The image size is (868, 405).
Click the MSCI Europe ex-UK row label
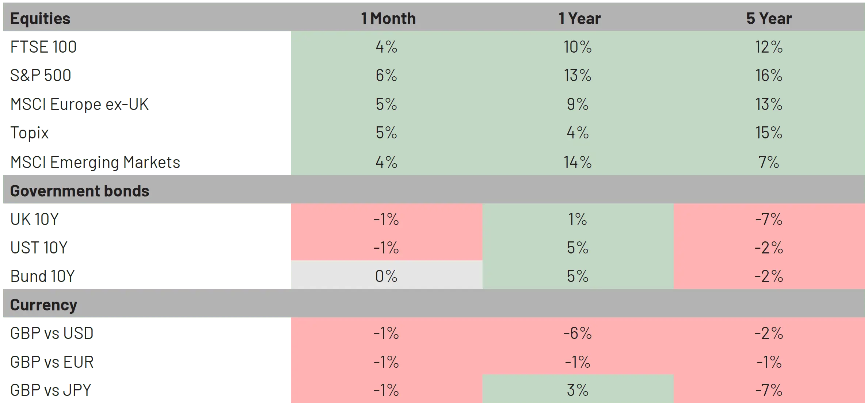click(80, 104)
